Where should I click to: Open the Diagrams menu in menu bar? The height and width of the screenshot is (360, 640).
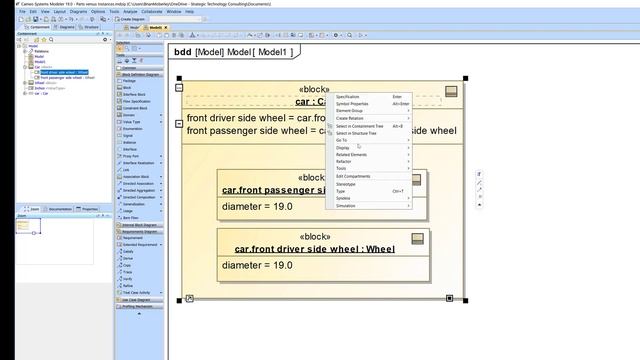coord(78,12)
